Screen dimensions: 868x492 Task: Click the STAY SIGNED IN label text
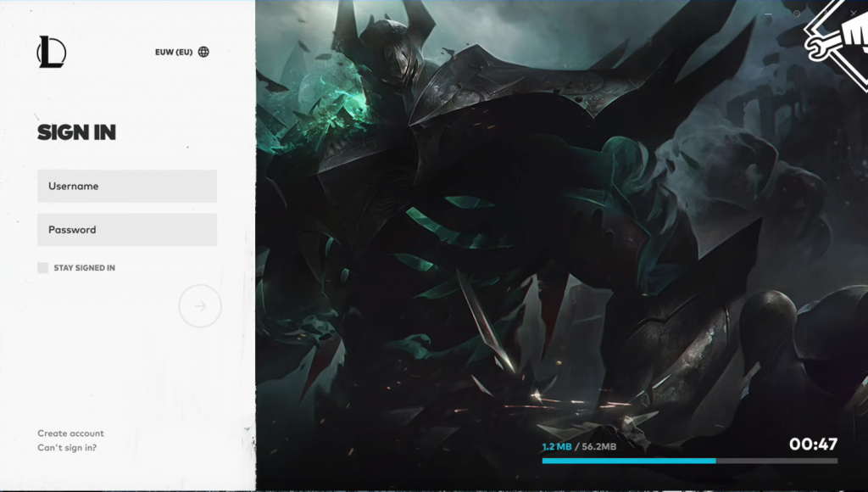coord(84,268)
